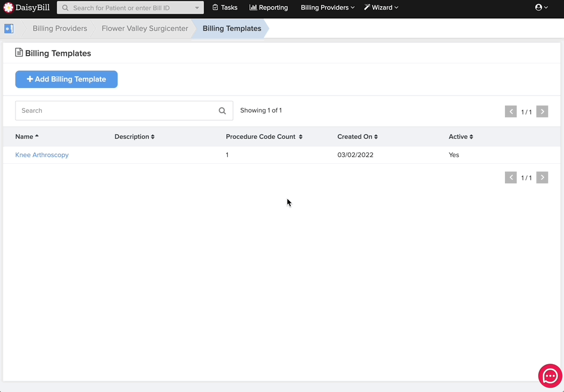Focus the billing templates Search field

[124, 111]
